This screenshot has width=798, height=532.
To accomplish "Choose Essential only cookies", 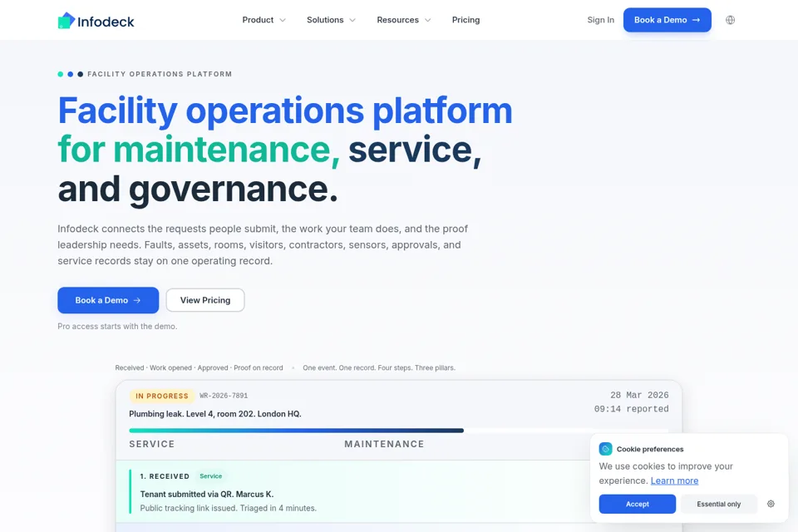I will (x=718, y=504).
